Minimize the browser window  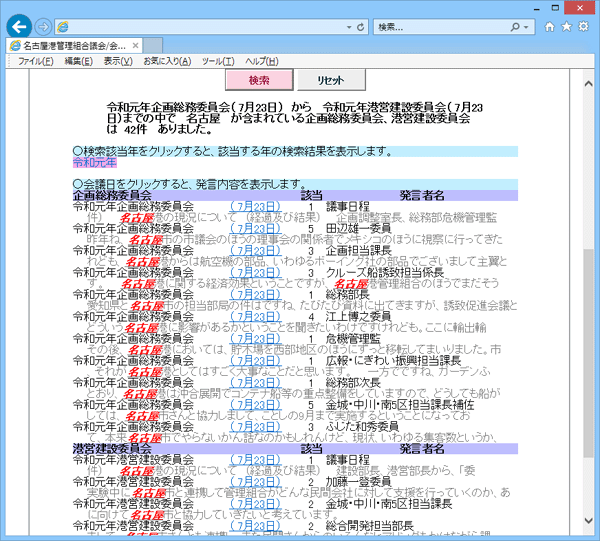[537, 8]
